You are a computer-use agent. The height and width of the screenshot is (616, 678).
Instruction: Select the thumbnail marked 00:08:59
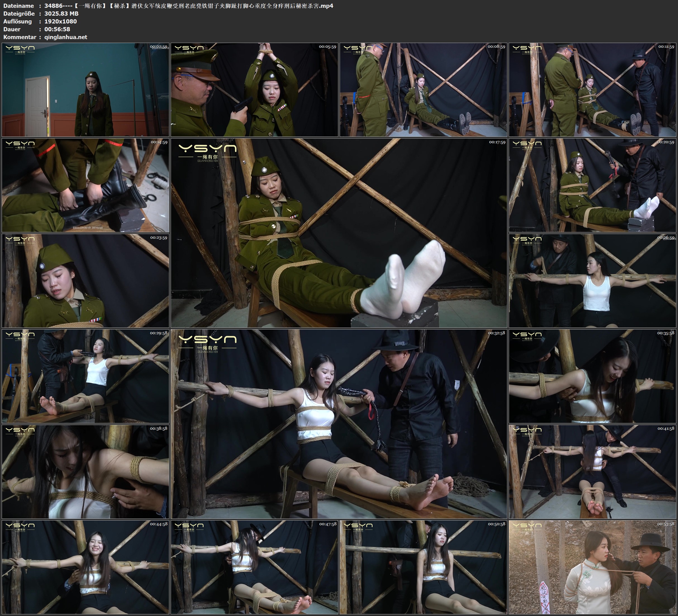423,90
